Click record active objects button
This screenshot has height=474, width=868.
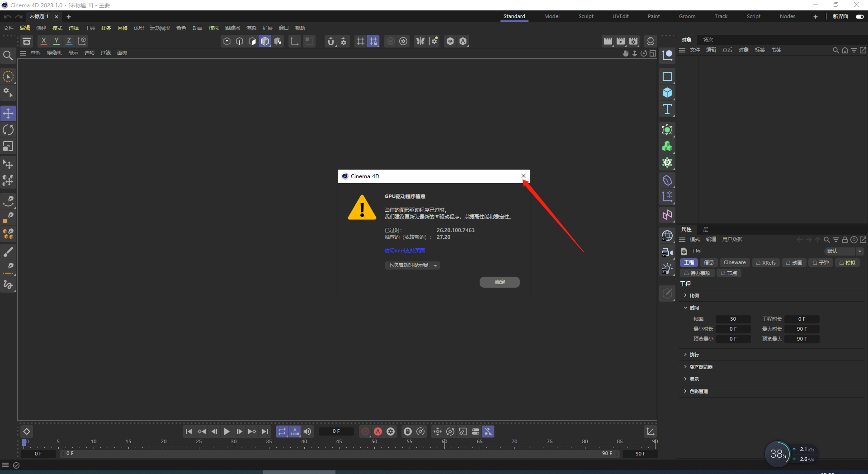pyautogui.click(x=365, y=431)
